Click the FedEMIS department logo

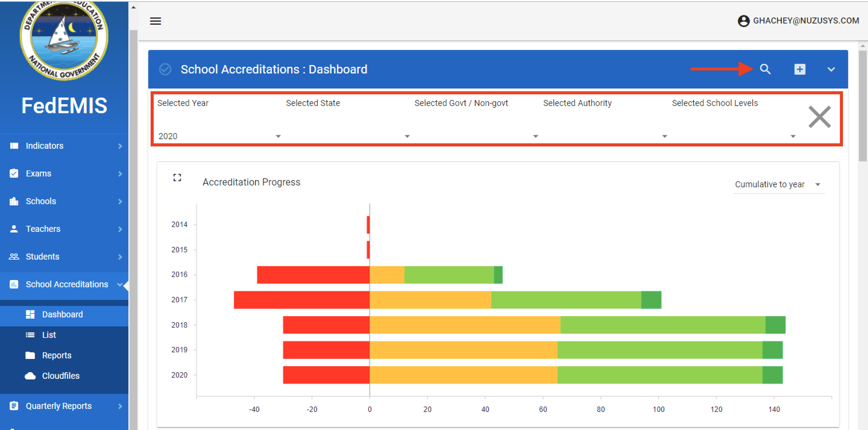click(64, 40)
